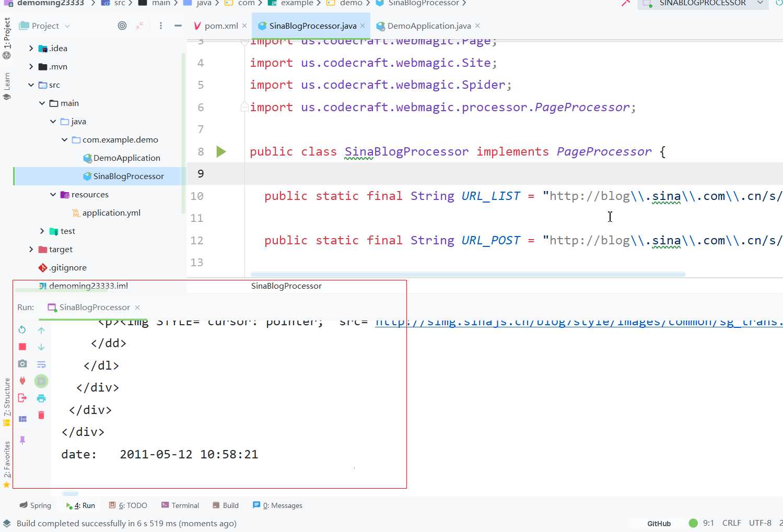Close the DemoApplication.java editor tab
Image resolution: width=783 pixels, height=532 pixels.
477,26
